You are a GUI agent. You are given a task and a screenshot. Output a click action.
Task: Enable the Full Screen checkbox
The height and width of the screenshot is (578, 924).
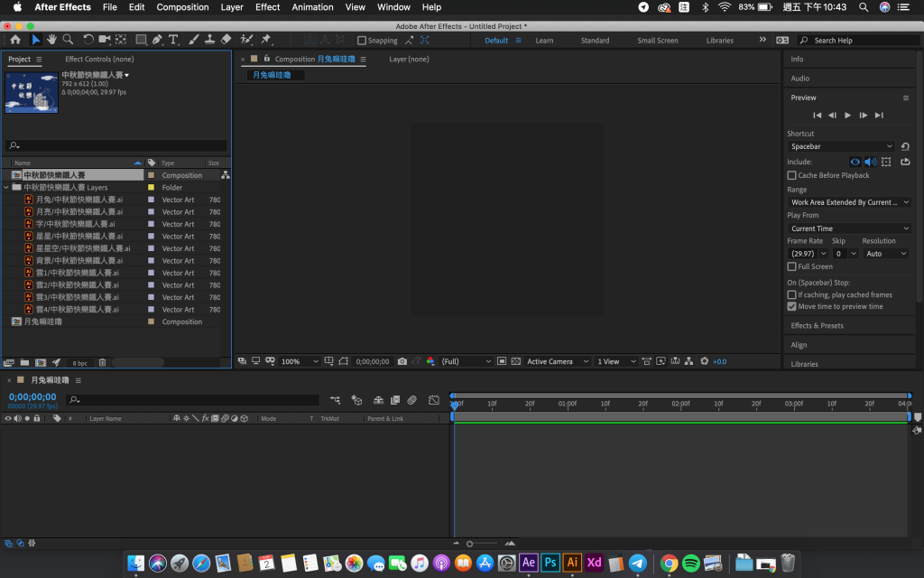click(791, 266)
